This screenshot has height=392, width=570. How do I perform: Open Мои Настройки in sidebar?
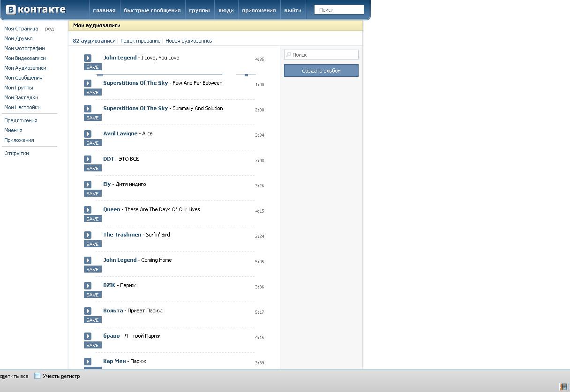point(22,107)
